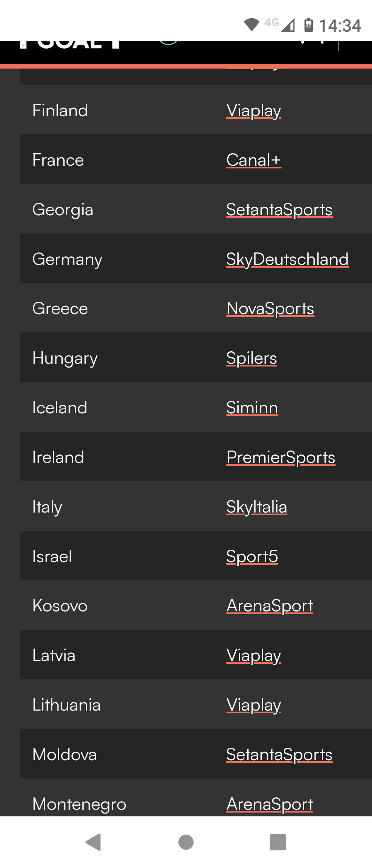Open ArenaSport link in Kosovo row
Image resolution: width=372 pixels, height=868 pixels.
pos(270,606)
